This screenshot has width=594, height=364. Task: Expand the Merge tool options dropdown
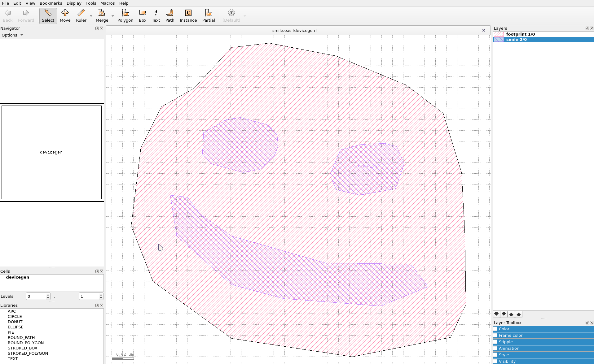click(x=112, y=15)
